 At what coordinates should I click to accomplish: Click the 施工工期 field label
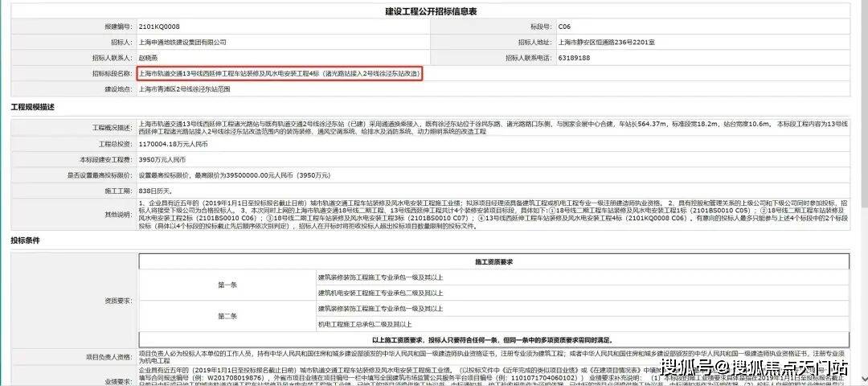tap(117, 191)
